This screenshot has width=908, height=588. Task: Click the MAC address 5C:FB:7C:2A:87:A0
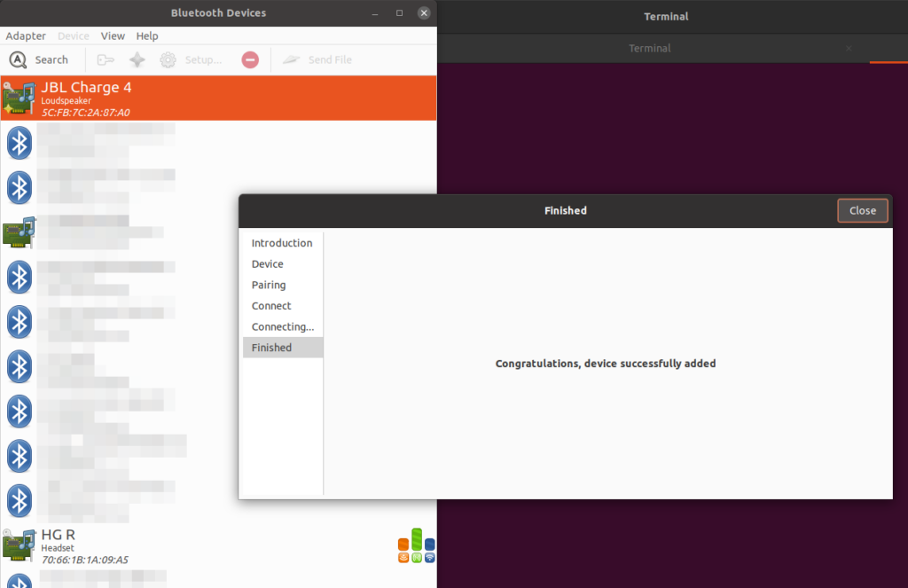86,113
